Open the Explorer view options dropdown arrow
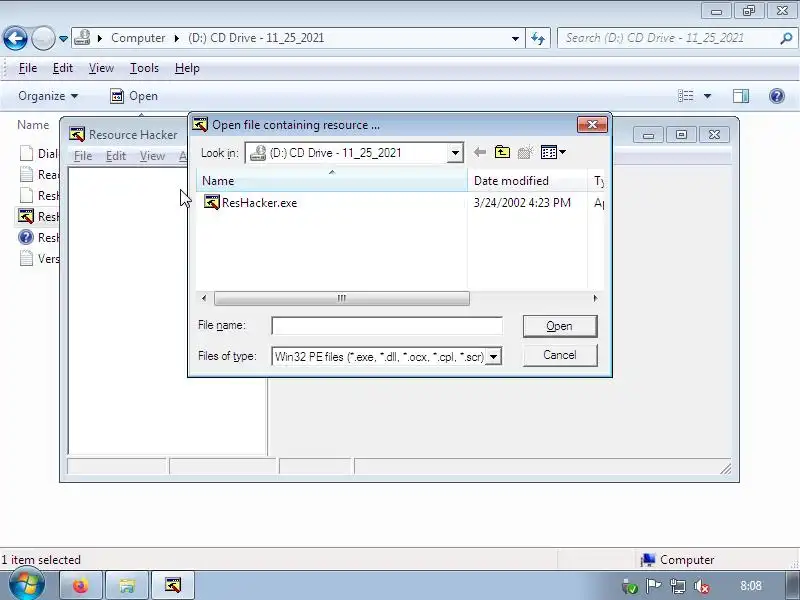This screenshot has height=600, width=800. pos(707,96)
